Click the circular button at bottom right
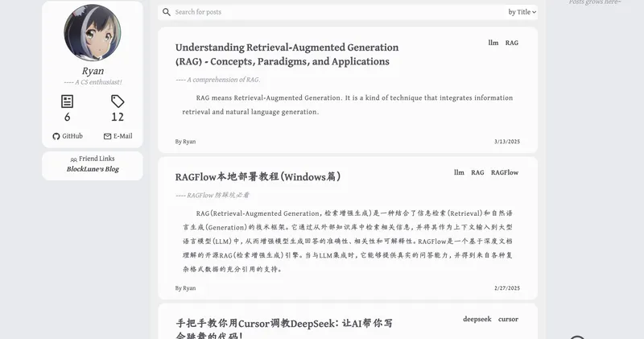This screenshot has height=339, width=644. (x=576, y=337)
